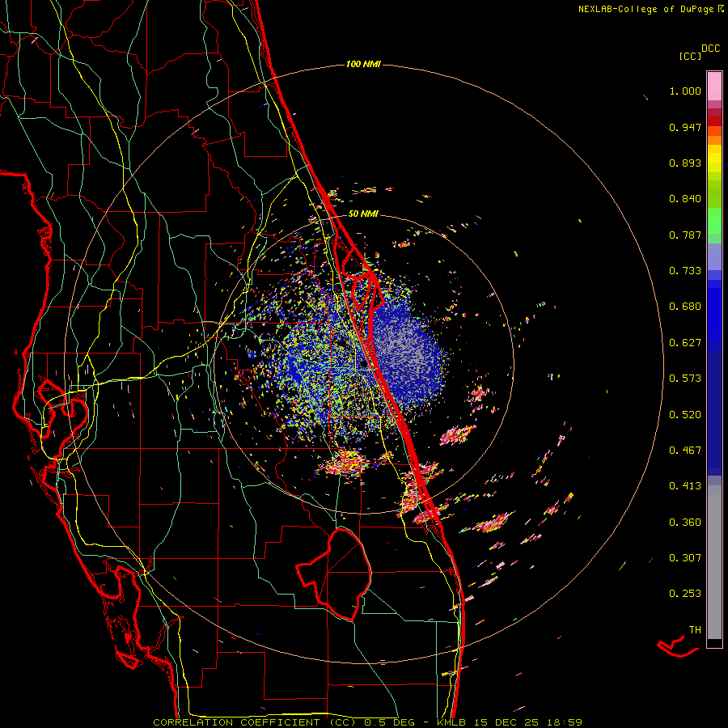Click the black radar site marker at center
Image resolution: width=728 pixels, height=728 pixels.
pyautogui.click(x=363, y=365)
